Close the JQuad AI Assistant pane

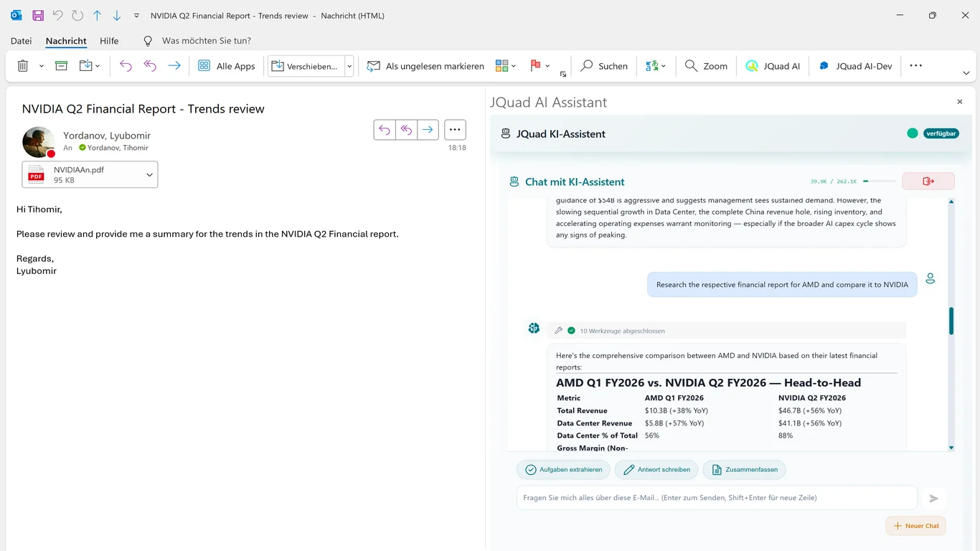[x=960, y=102]
